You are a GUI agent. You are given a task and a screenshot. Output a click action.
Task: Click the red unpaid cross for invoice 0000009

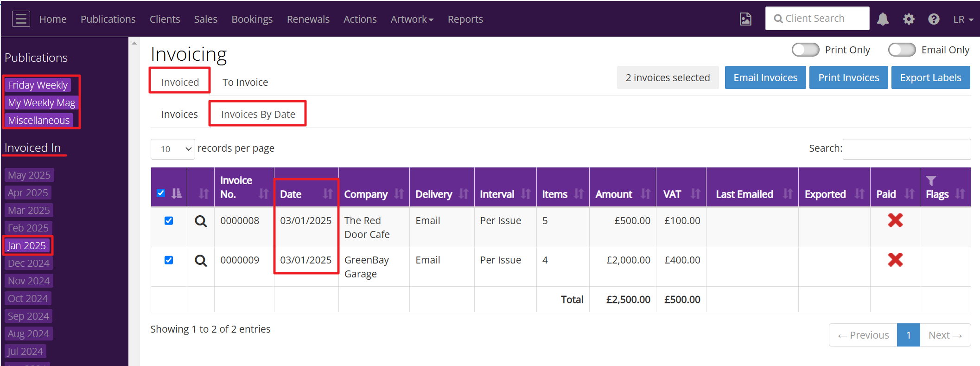895,260
